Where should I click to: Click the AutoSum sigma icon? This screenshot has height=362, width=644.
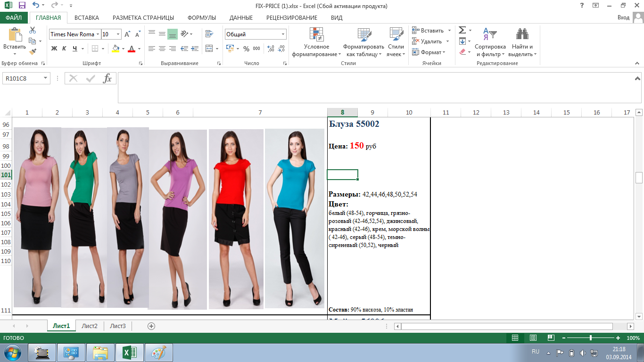point(462,30)
